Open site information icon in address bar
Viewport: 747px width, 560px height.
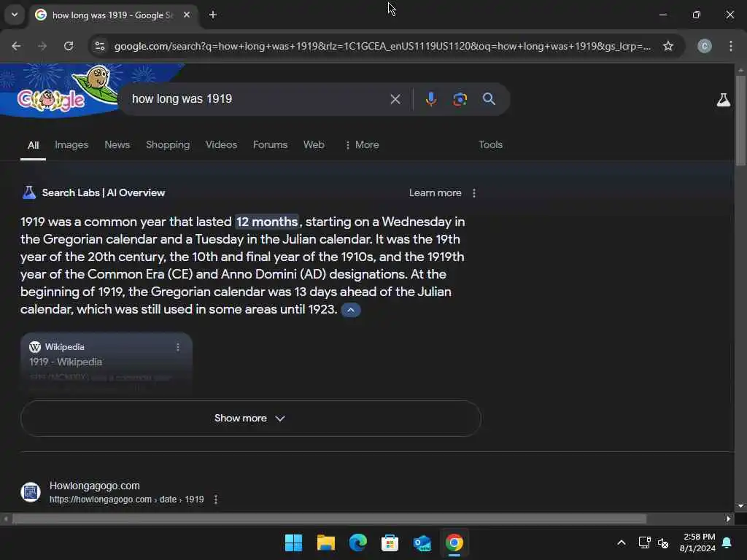100,46
